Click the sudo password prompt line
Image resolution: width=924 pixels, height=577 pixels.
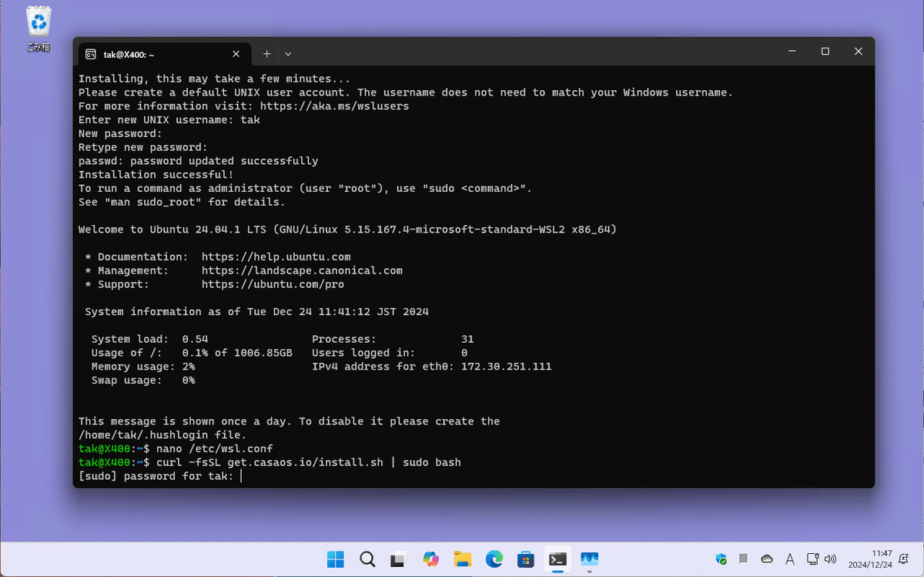point(160,476)
